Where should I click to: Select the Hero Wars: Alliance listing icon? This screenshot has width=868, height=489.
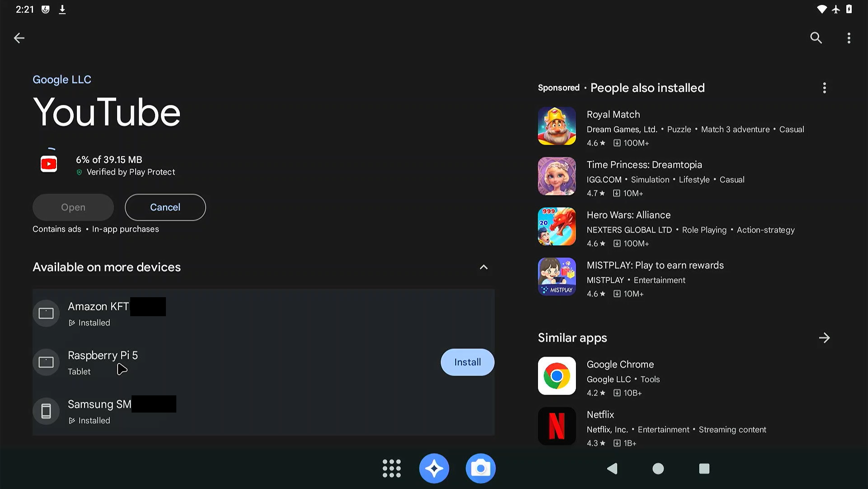click(x=557, y=227)
